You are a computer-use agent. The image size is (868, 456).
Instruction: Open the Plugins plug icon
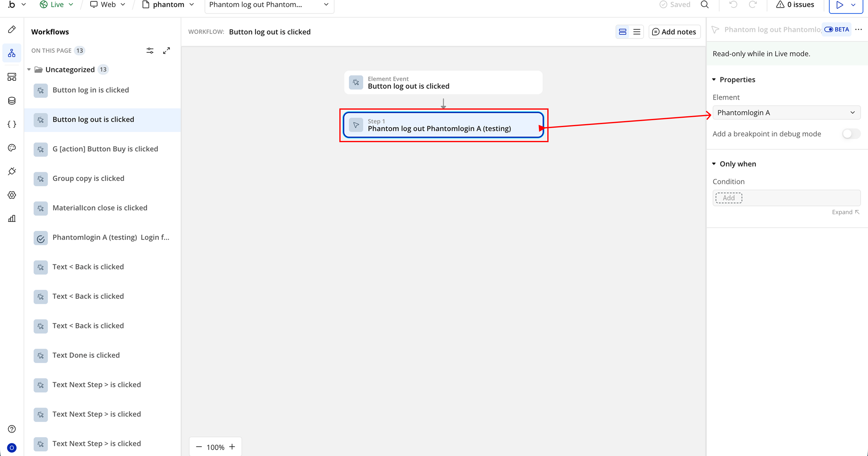point(12,171)
